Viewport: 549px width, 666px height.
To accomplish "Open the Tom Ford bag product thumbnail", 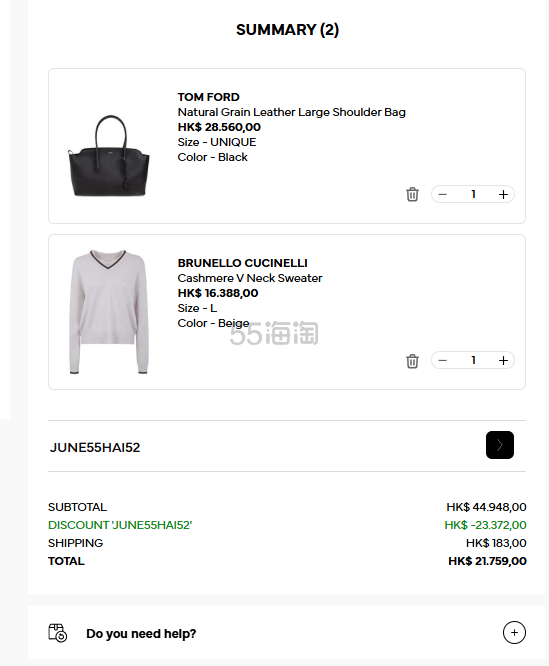I will coord(109,156).
